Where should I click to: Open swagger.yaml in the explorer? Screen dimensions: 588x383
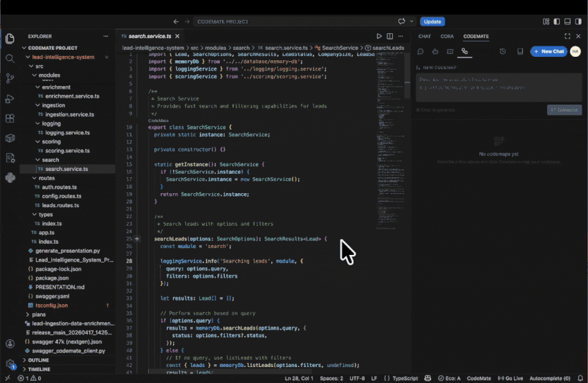coord(53,296)
